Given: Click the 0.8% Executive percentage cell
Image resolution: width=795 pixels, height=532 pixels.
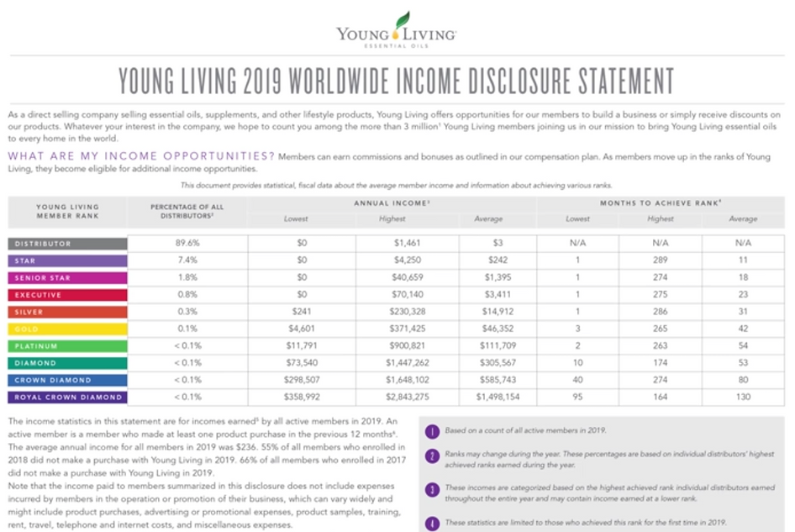Looking at the screenshot, I should [187, 294].
